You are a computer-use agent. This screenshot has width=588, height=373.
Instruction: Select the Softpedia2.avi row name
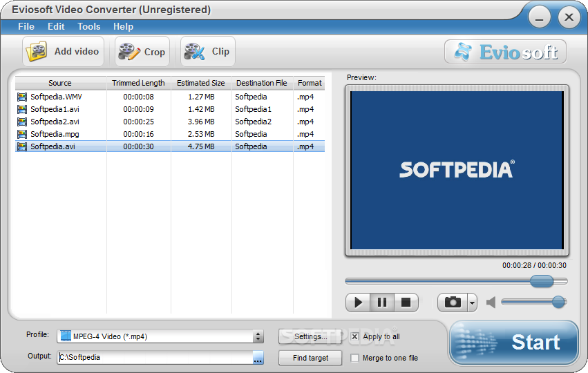(x=55, y=122)
